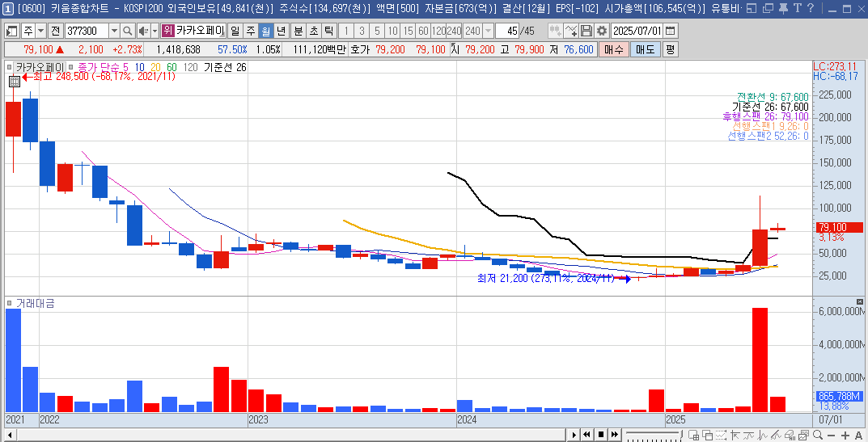Click the pin window icon in title bar

point(783,8)
